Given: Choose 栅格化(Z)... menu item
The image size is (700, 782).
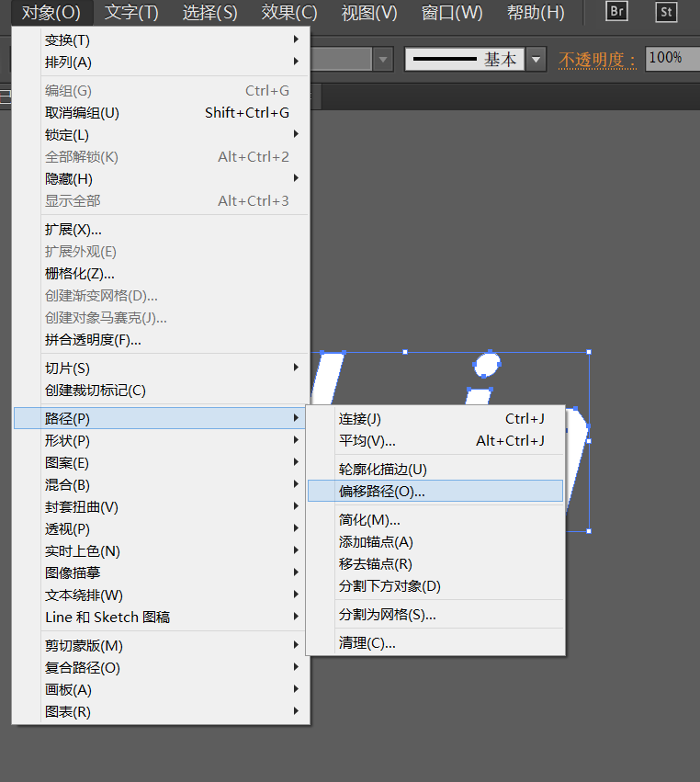Looking at the screenshot, I should 162,273.
